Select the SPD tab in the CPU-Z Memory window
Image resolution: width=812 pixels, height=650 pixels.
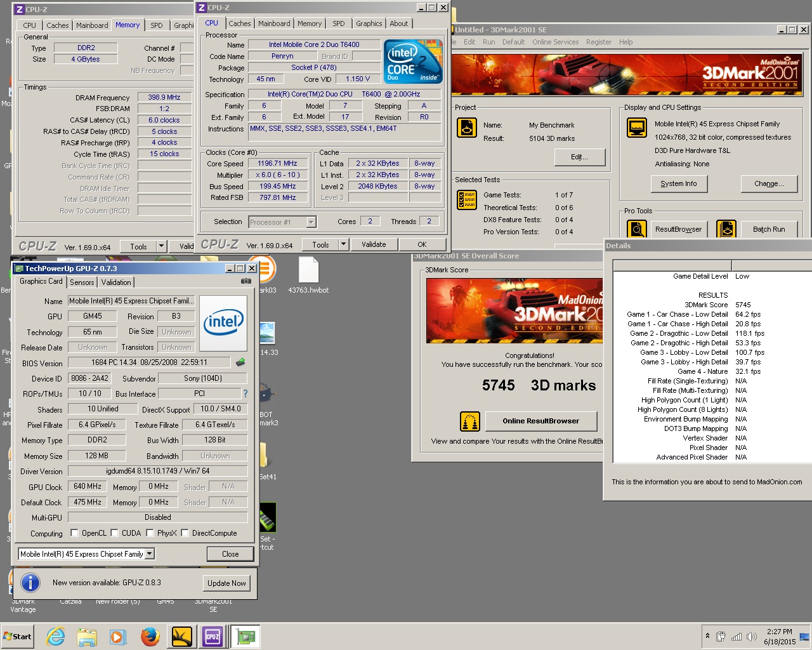pos(157,25)
